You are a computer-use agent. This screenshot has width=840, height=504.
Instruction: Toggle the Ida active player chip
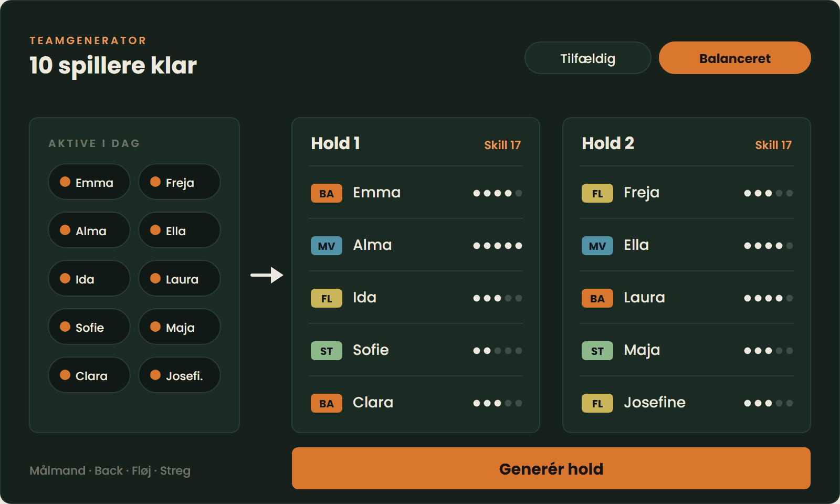click(x=89, y=278)
